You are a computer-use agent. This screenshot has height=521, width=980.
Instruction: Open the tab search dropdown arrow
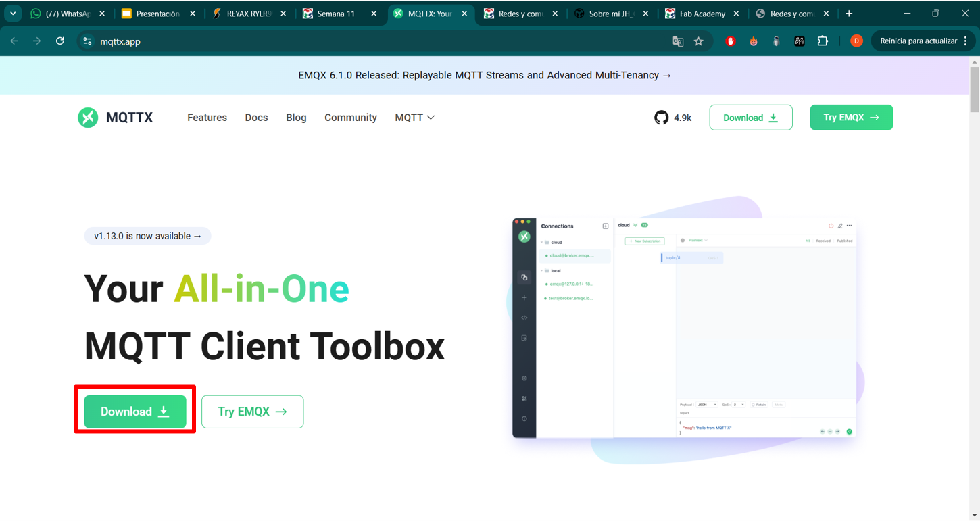coord(13,14)
